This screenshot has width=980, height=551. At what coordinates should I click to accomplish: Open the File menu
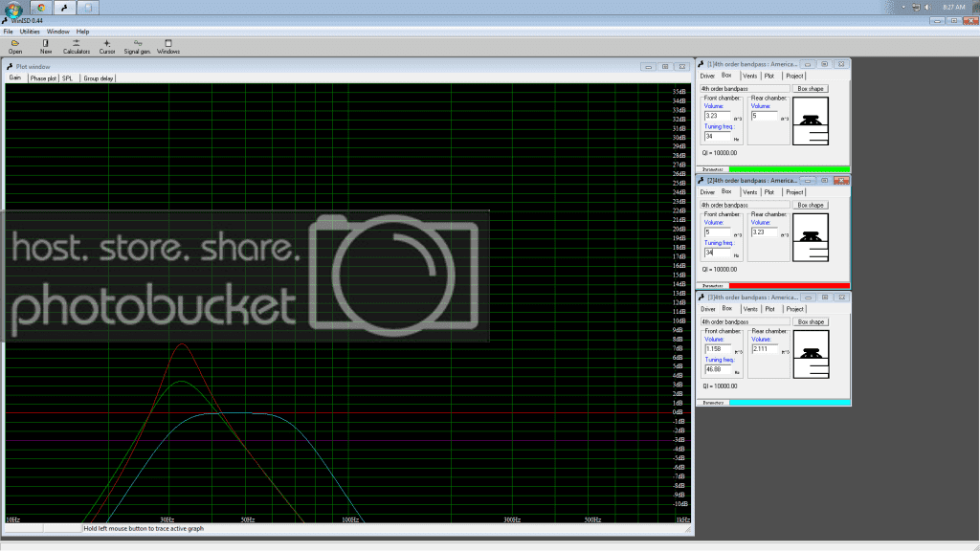coord(8,32)
